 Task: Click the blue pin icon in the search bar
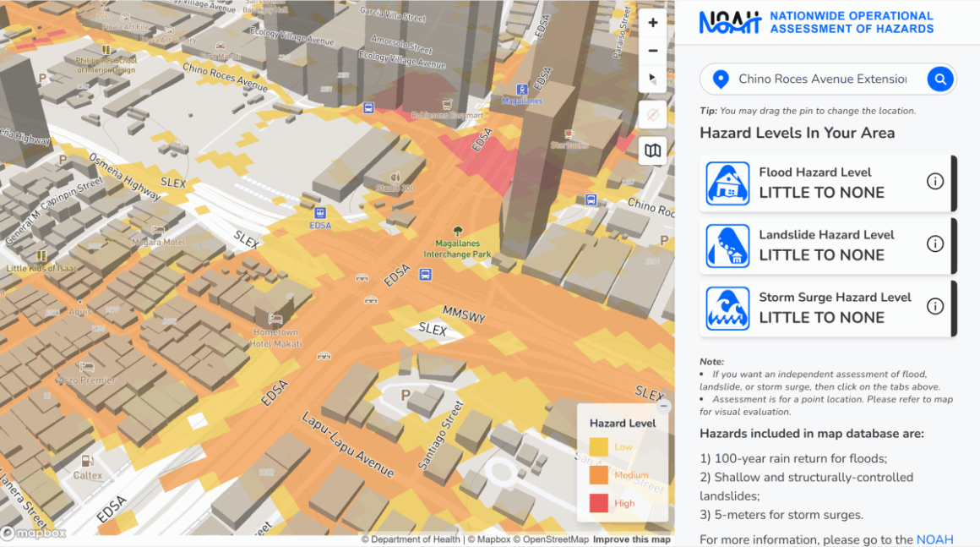pyautogui.click(x=720, y=79)
